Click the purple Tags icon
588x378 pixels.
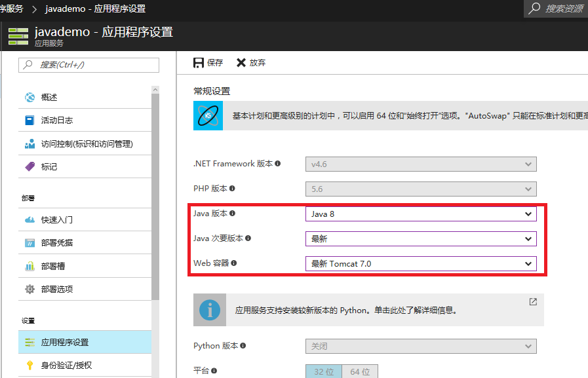coord(29,166)
